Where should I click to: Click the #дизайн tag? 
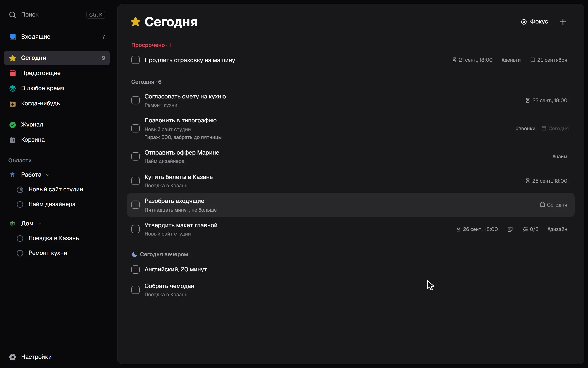coord(557,229)
